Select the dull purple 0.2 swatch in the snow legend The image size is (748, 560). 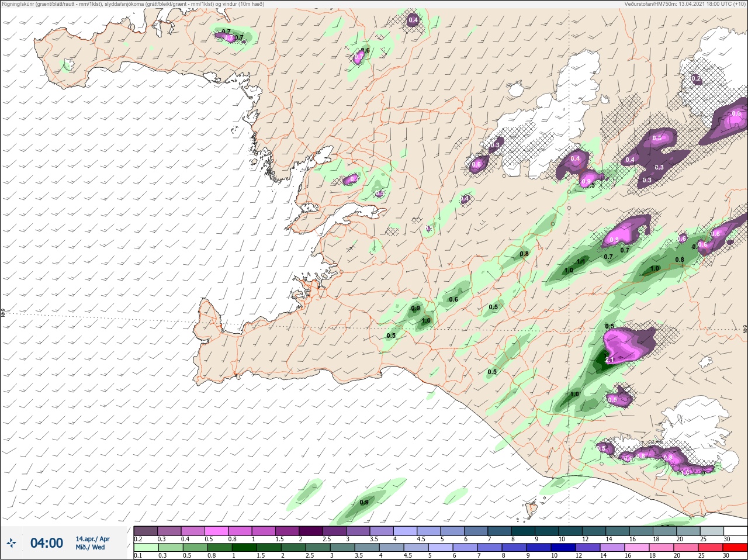pos(146,530)
